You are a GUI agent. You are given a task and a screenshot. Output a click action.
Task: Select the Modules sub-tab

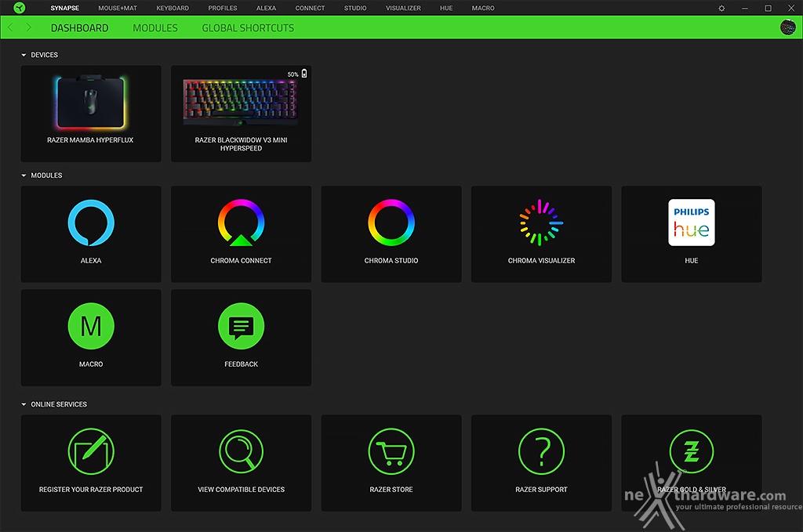[x=155, y=28]
